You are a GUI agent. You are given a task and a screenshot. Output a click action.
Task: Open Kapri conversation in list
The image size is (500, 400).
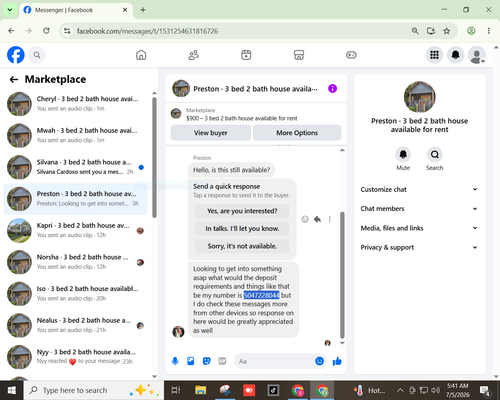75,230
